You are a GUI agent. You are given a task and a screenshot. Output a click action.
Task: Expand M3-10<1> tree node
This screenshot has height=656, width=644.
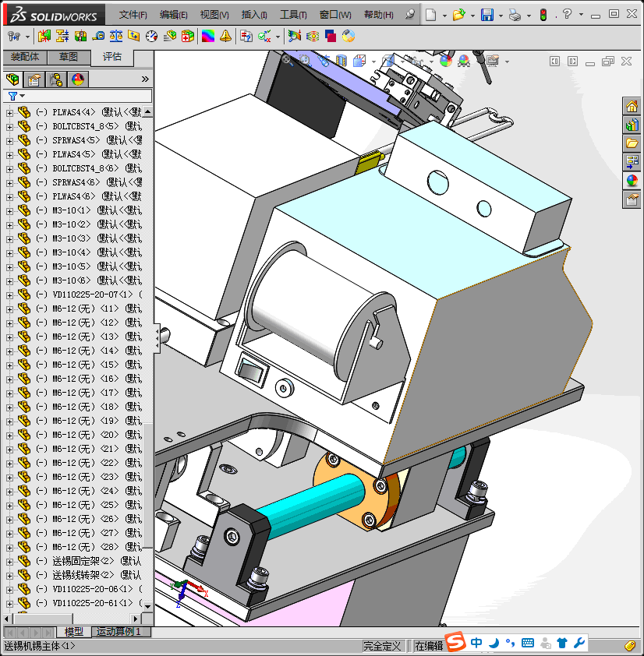click(x=9, y=211)
